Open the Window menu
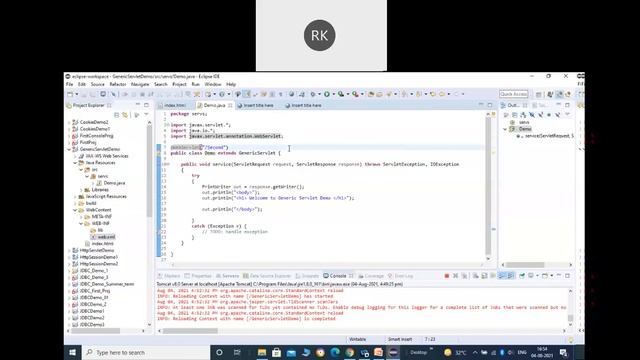 [213, 84]
